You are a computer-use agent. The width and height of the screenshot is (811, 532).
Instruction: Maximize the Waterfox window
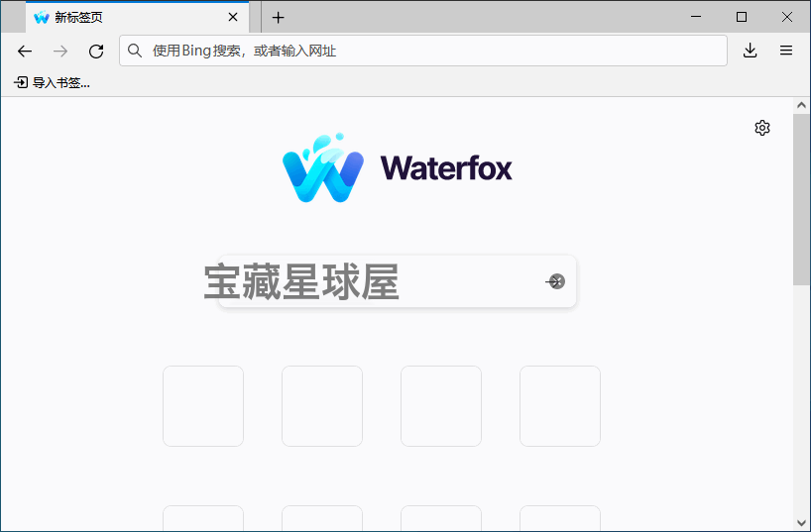pyautogui.click(x=742, y=17)
